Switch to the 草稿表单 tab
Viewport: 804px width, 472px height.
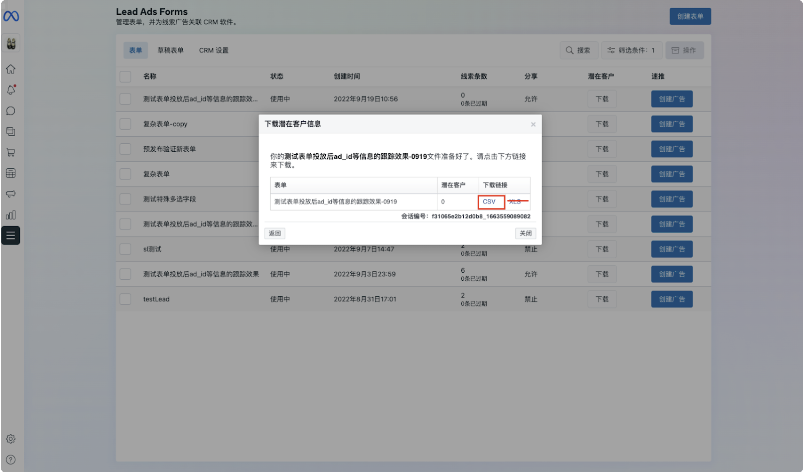click(171, 50)
